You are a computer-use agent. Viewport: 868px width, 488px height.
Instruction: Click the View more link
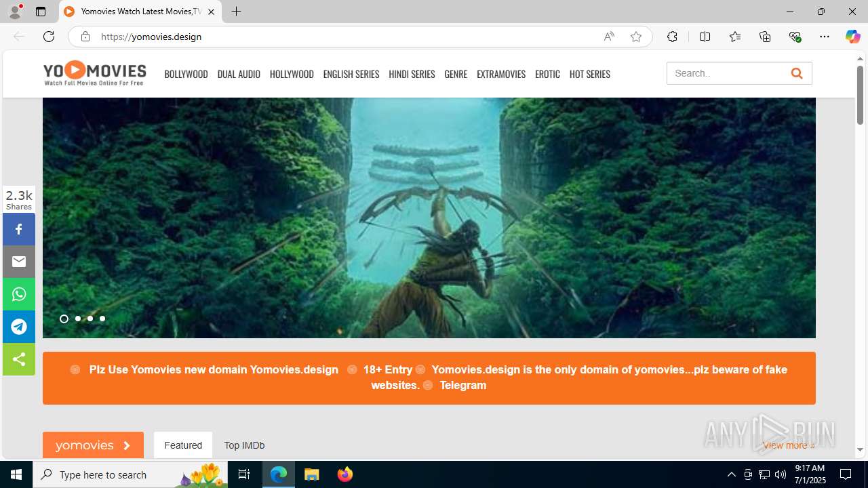click(x=789, y=445)
